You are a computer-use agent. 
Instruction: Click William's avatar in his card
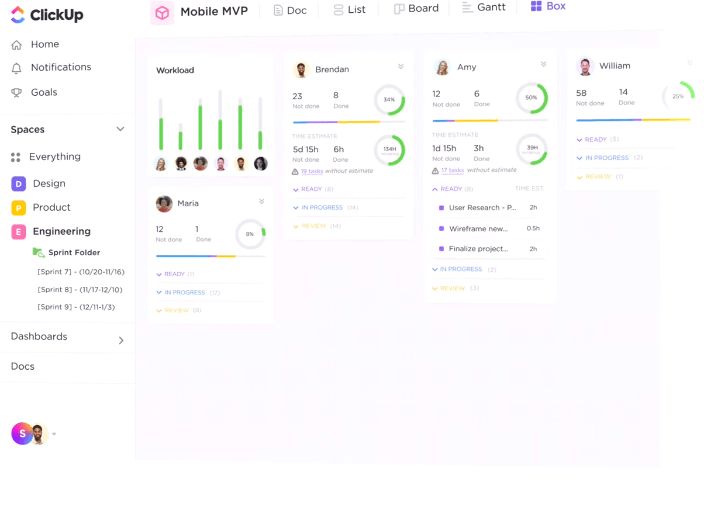(x=585, y=67)
